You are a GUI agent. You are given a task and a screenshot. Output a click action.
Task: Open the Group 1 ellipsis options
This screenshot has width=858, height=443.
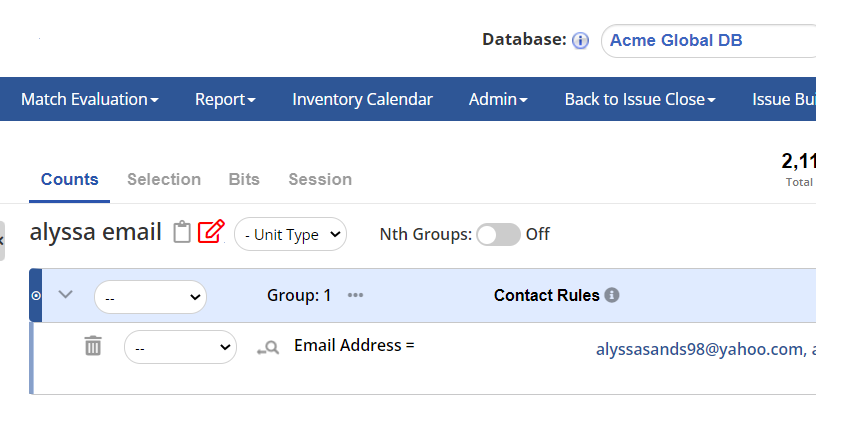pyautogui.click(x=356, y=296)
